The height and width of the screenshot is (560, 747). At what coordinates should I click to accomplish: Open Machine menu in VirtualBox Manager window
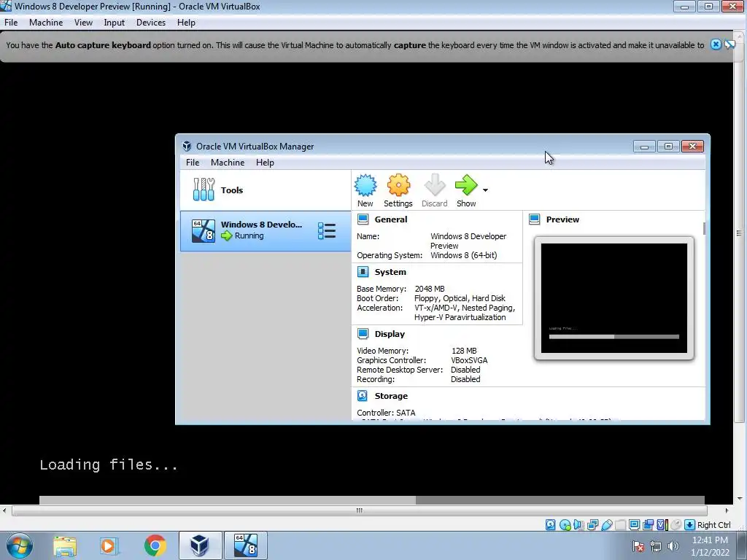[x=228, y=163]
